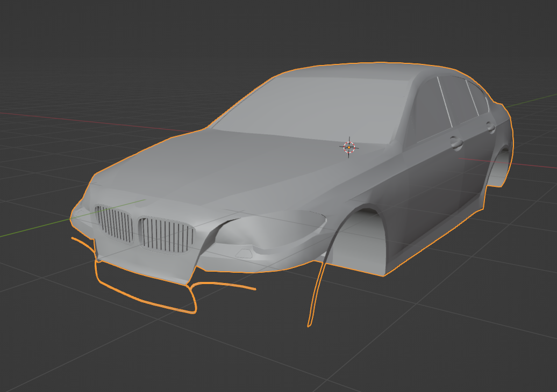Select the fog light outline on bumper
The image size is (557, 392).
tap(245, 253)
